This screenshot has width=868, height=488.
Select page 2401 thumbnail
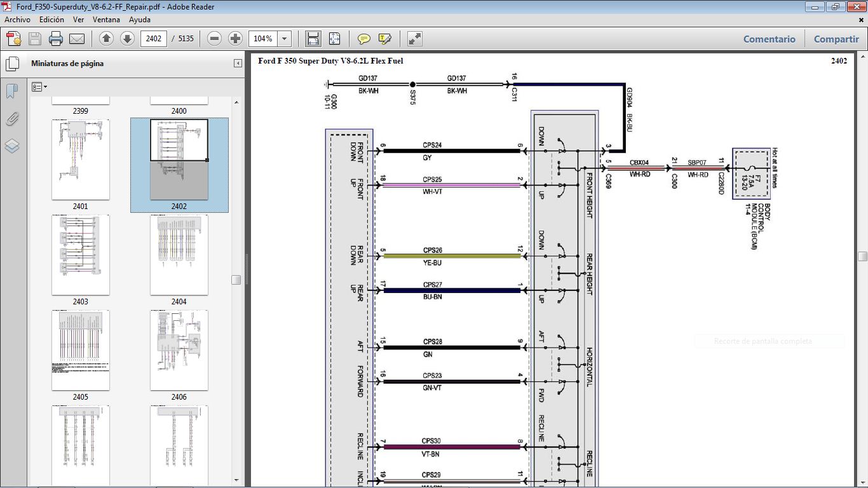(81, 159)
